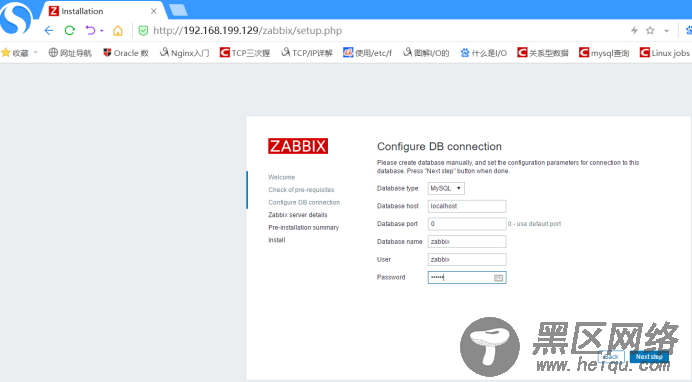
Task: Select the Install step
Action: click(277, 240)
